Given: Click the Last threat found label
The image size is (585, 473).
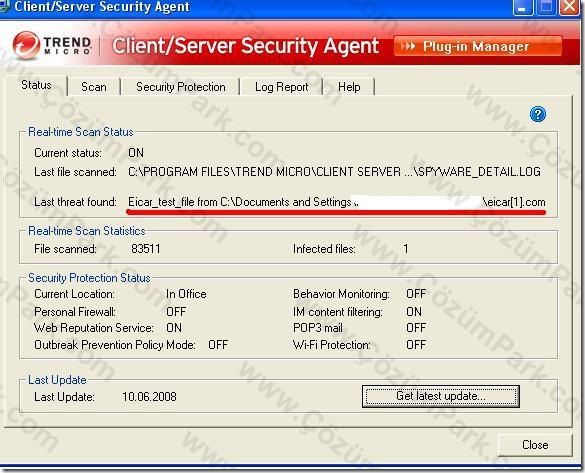Looking at the screenshot, I should point(75,202).
